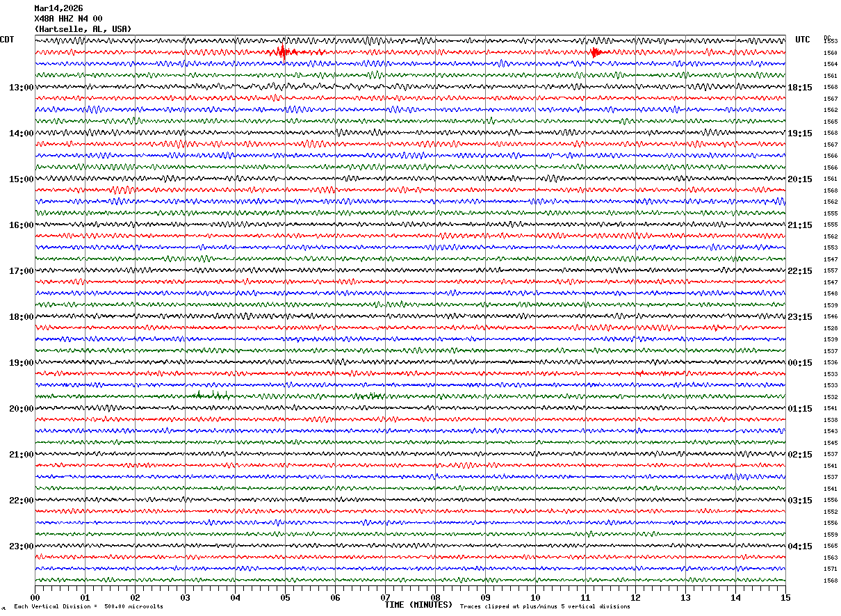Select the 13:00 CDT row label
841x616 pixels.
click(x=22, y=88)
